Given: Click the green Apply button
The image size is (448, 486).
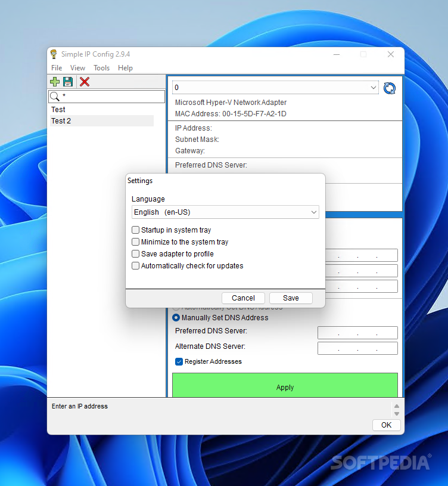Looking at the screenshot, I should coord(285,385).
